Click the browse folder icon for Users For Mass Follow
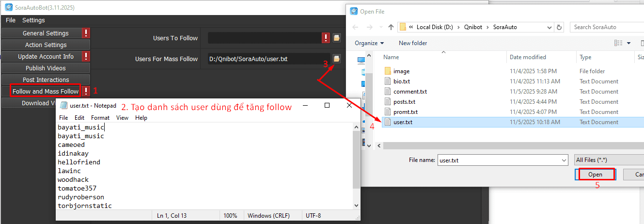Viewport: 644px width, 224px height. pyautogui.click(x=336, y=59)
